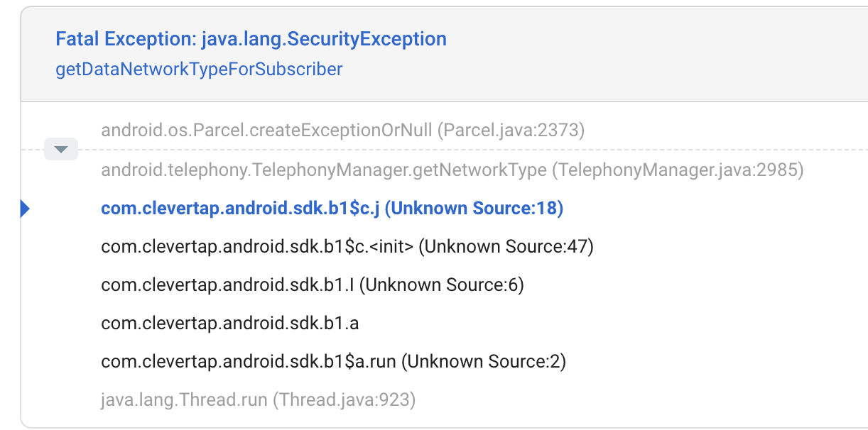The width and height of the screenshot is (868, 430).
Task: Click the grayed Thread.run frame icon area
Action: pyautogui.click(x=259, y=399)
